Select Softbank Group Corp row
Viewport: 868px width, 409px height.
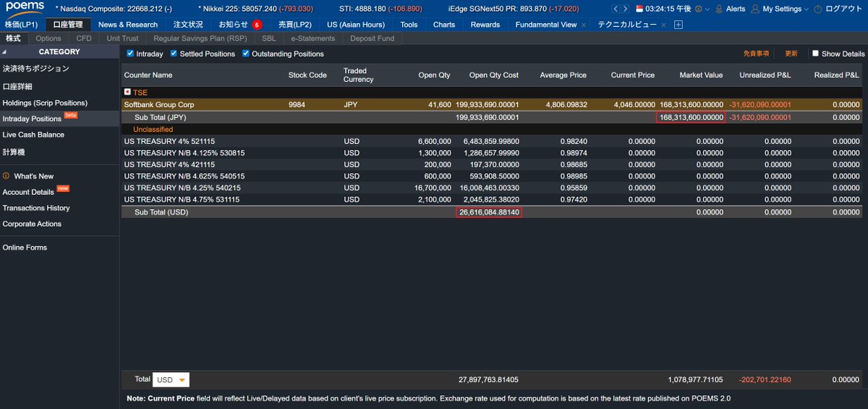tap(492, 105)
